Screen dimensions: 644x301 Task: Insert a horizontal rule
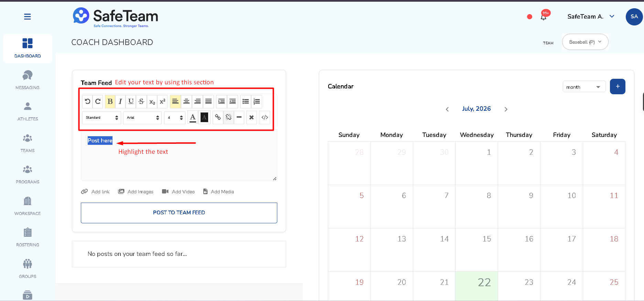pos(239,117)
